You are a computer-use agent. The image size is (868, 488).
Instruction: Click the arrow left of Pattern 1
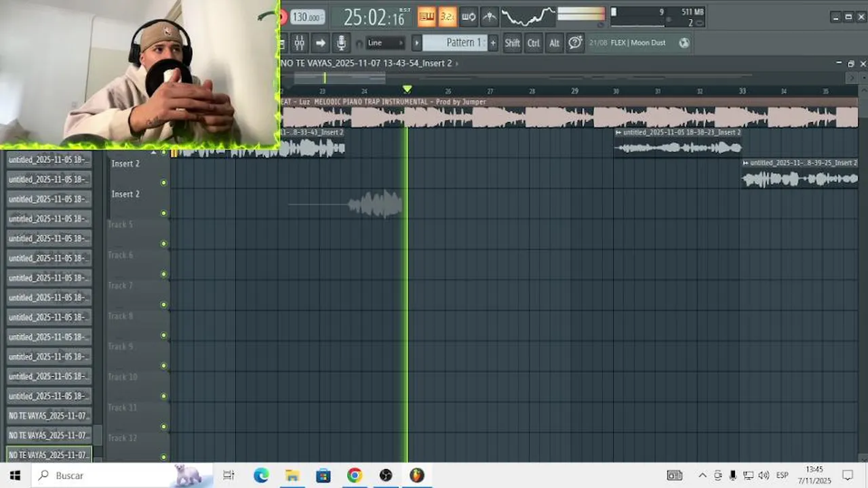tap(417, 43)
